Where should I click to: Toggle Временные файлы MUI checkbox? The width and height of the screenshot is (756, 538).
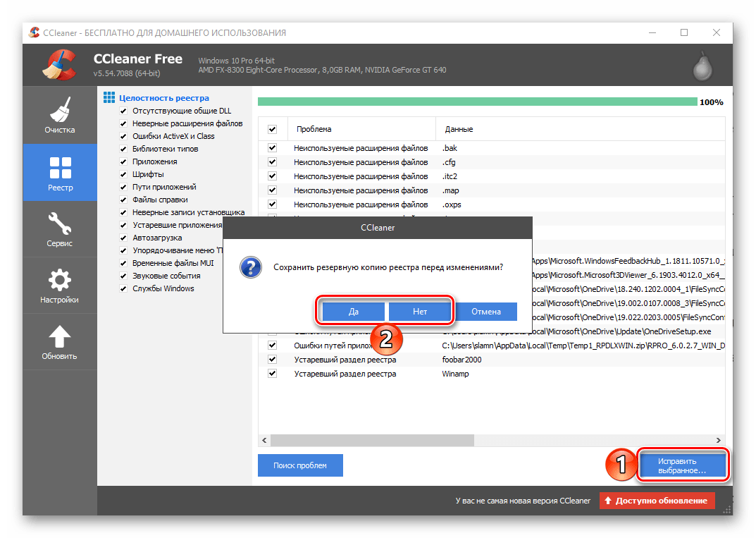(x=123, y=264)
